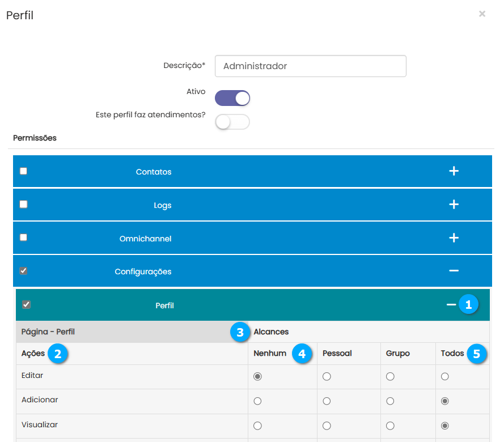Image resolution: width=504 pixels, height=442 pixels.
Task: Tick the Logs permission checkbox
Action: pyautogui.click(x=23, y=205)
